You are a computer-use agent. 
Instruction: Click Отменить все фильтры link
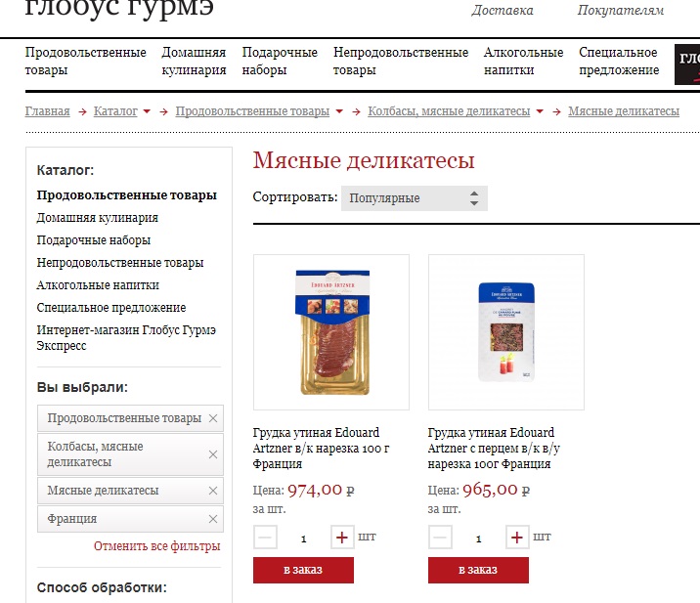tap(156, 546)
